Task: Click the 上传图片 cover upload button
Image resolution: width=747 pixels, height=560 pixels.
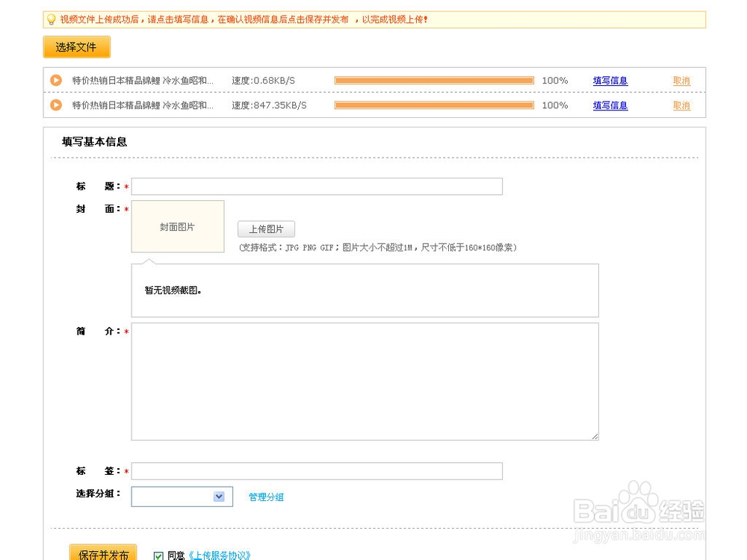Action: [x=266, y=228]
